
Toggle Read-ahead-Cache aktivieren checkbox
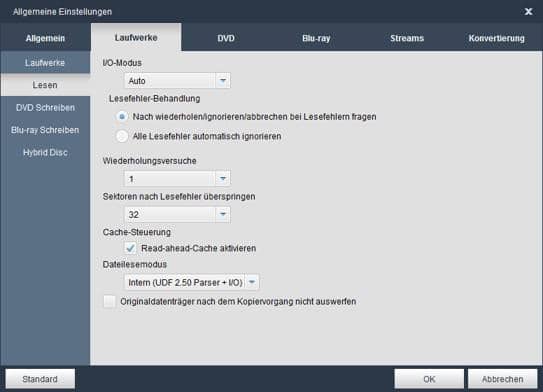131,248
